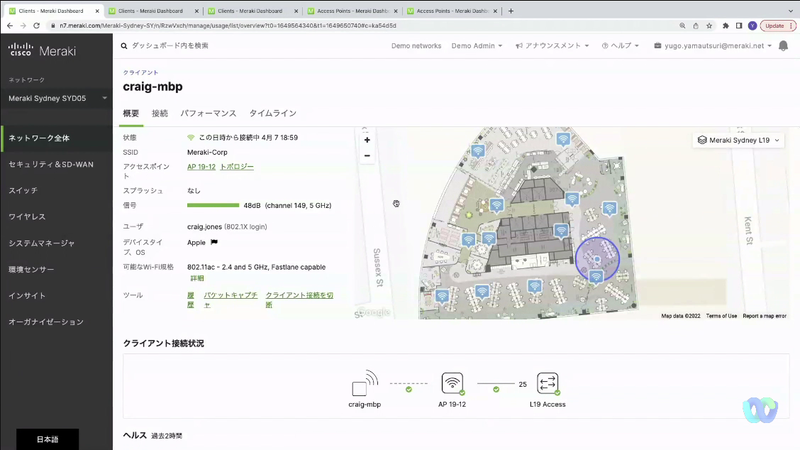Click the AP 19-12 access point diagram icon
This screenshot has width=800, height=450.
tap(453, 383)
